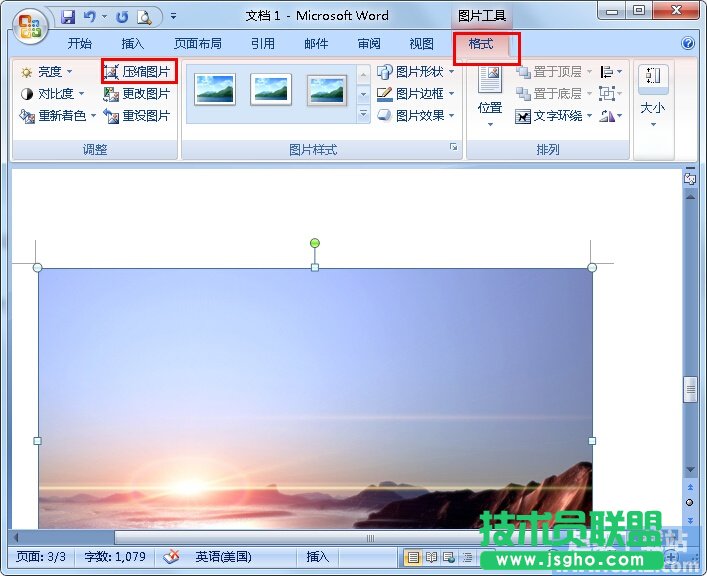The width and height of the screenshot is (707, 576).
Task: Click the picture's left middle sizing handle
Action: (37, 441)
